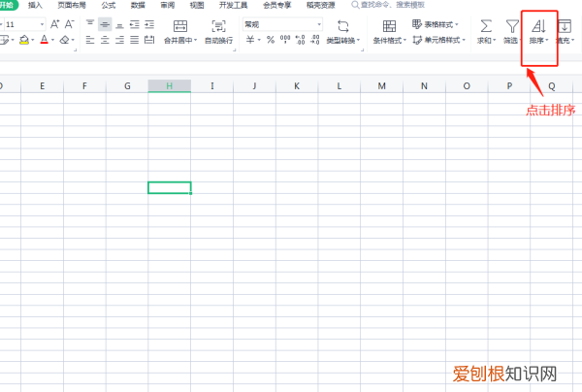Click the Sigma 求和 icon
The image size is (582, 392).
[486, 26]
